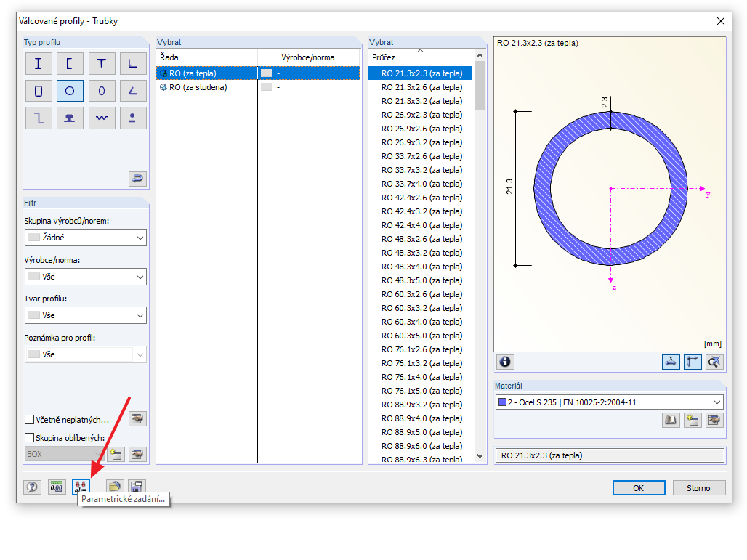Click the Výrobce/norma column header
Screen dimensions: 747x560
pyautogui.click(x=308, y=57)
